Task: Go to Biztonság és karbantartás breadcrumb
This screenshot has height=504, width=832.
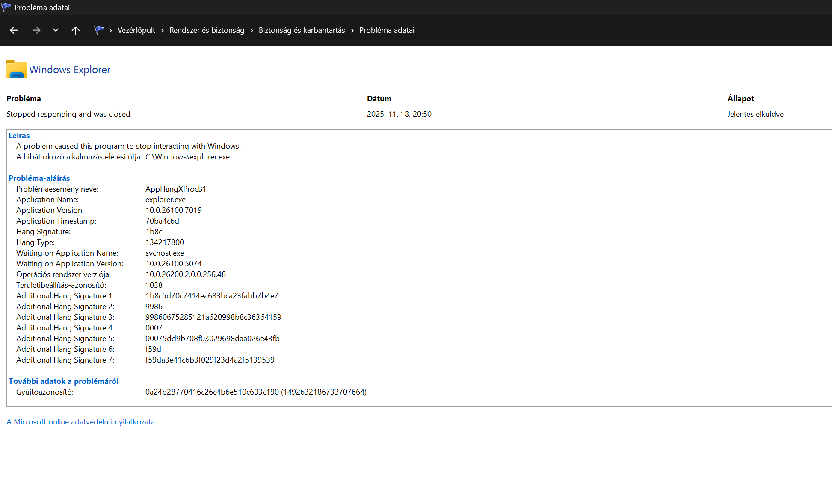Action: [x=302, y=30]
